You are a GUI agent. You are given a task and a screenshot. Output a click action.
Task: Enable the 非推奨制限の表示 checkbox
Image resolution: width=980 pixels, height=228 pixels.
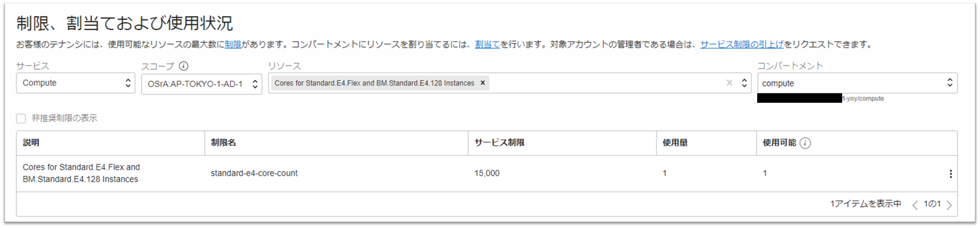21,118
